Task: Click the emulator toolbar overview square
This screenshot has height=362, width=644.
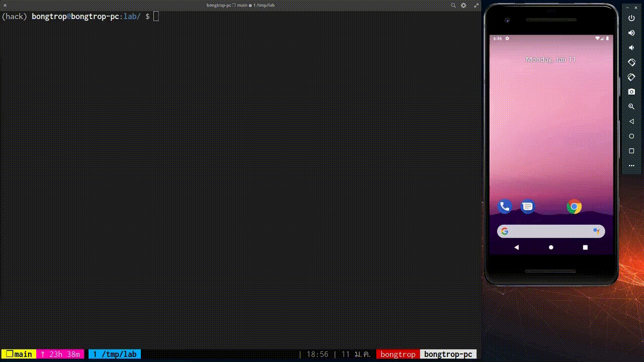Action: tap(631, 151)
